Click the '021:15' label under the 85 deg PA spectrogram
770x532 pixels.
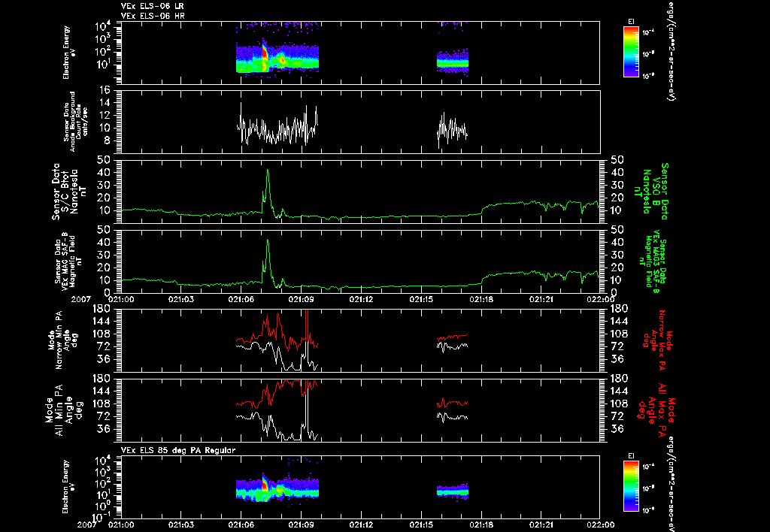(x=421, y=524)
